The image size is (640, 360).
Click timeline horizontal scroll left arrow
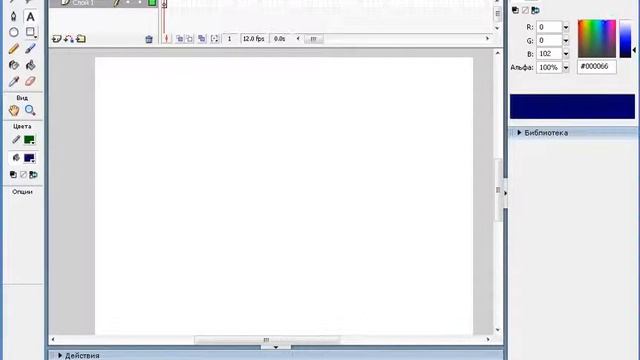pos(298,38)
